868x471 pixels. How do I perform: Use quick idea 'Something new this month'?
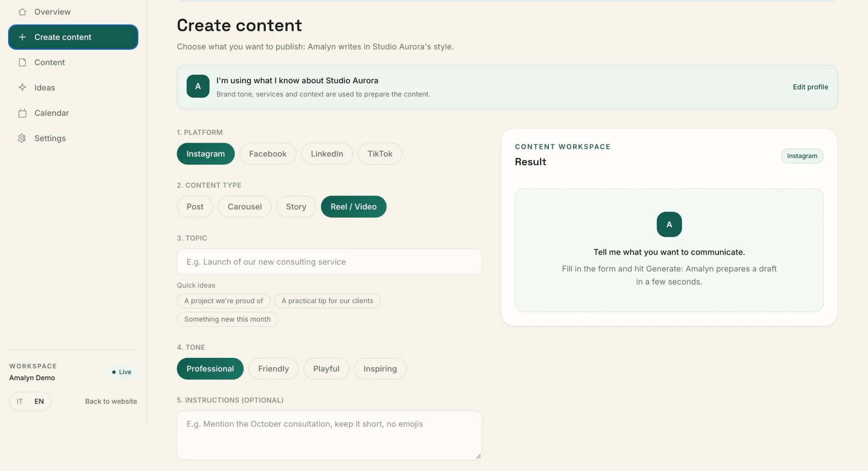tap(227, 319)
